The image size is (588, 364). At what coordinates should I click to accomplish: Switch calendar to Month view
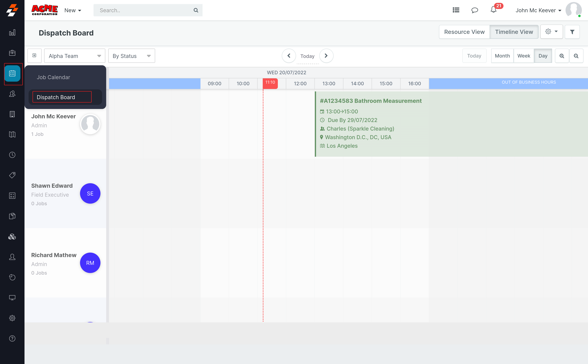pos(502,56)
